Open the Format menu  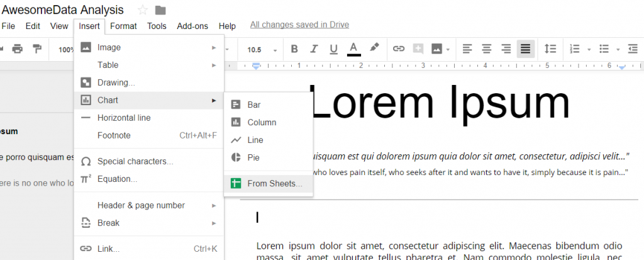coord(123,26)
